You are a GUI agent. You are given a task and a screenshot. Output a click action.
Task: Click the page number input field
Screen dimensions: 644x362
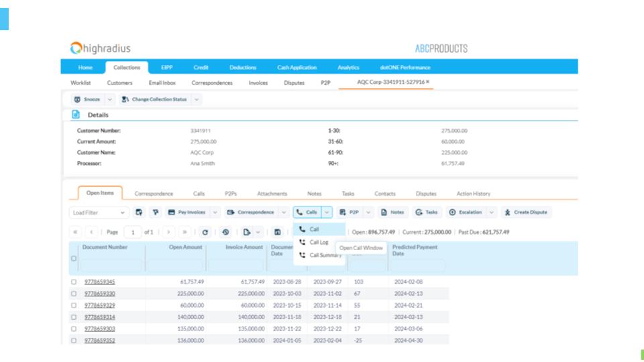[131, 232]
